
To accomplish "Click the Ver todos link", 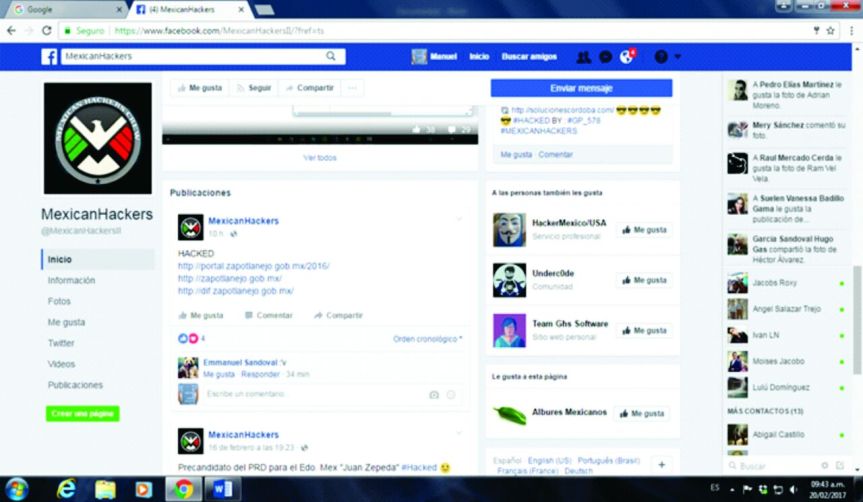I will tap(320, 157).
